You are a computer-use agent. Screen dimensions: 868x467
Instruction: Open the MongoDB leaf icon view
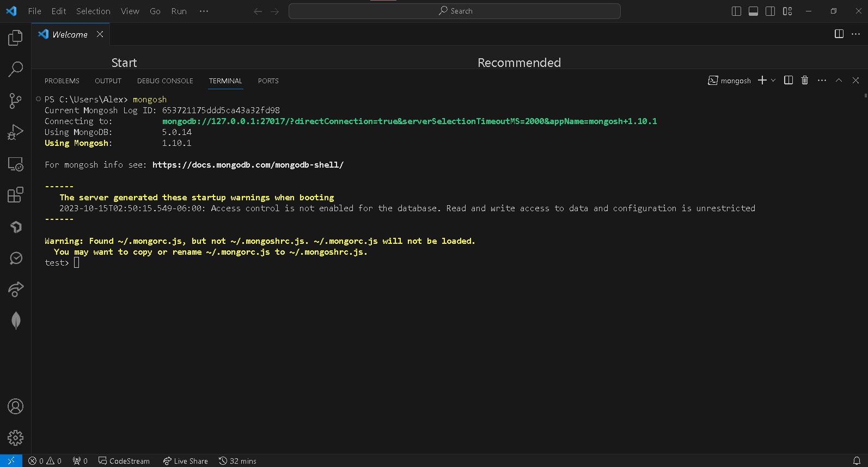[x=16, y=321]
